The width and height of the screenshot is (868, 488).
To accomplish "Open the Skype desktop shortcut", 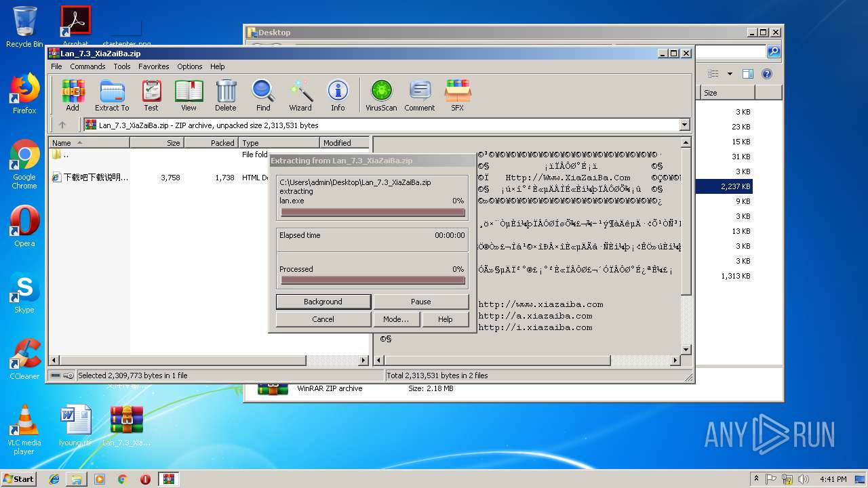I will (24, 293).
